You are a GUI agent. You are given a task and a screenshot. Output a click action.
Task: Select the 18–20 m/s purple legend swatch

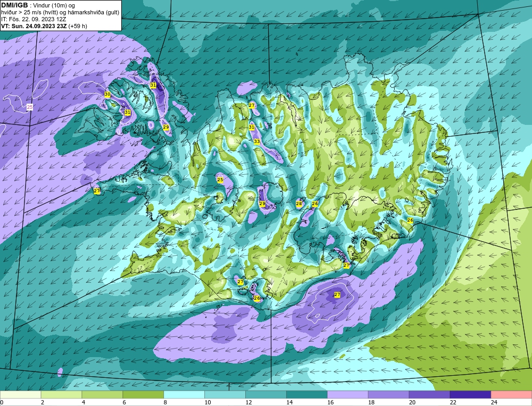[388, 395]
